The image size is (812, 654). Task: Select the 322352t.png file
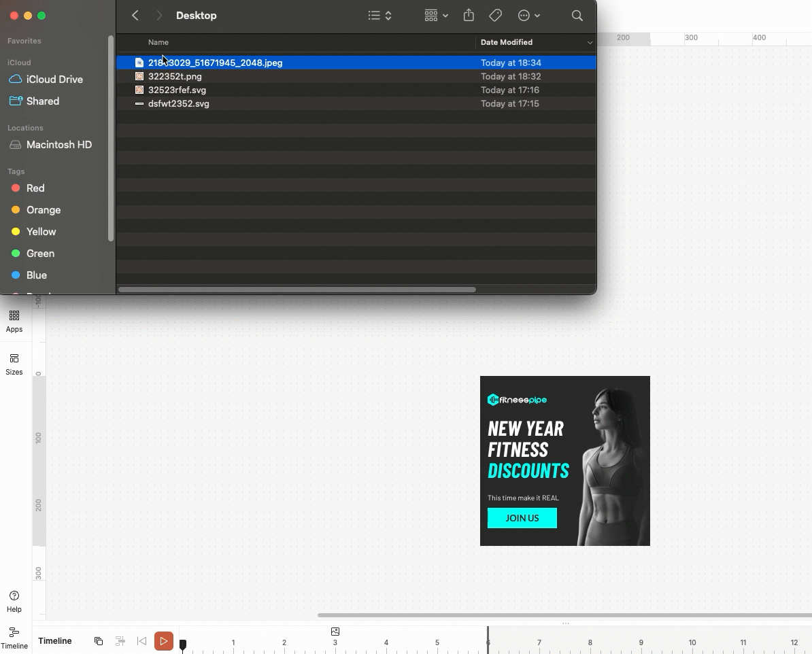coord(175,76)
